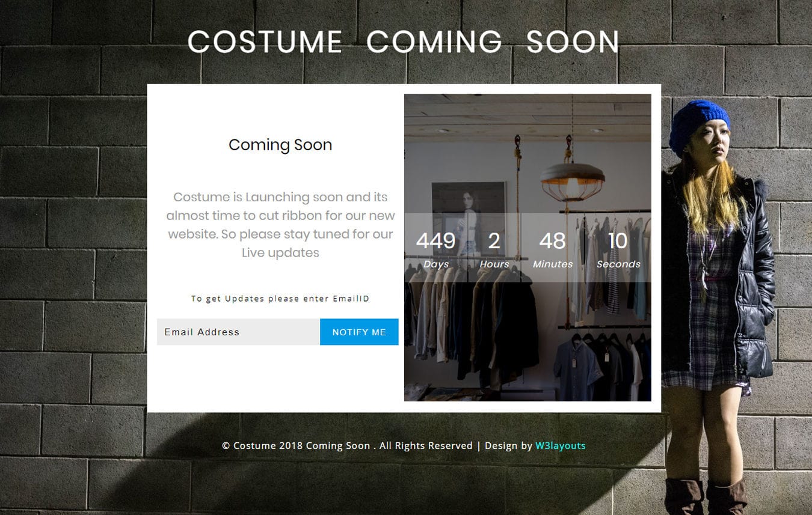Click the 2 Hours countdown box
The width and height of the screenshot is (812, 515).
(494, 248)
